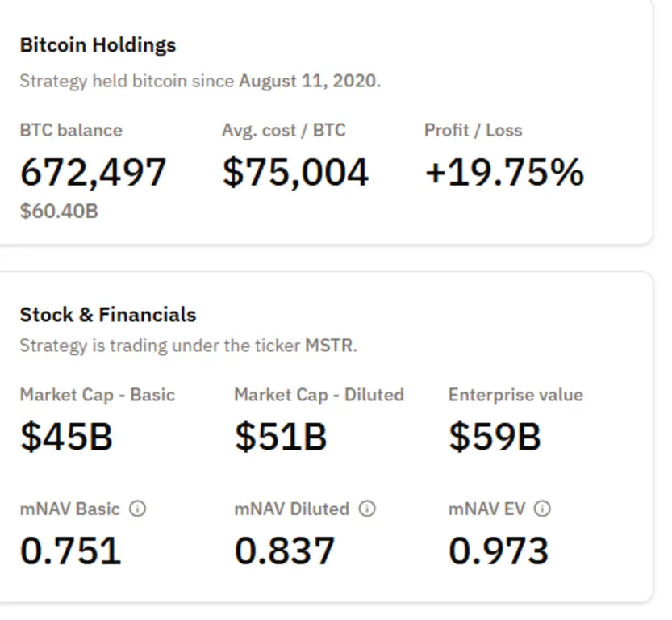The height and width of the screenshot is (620, 672).
Task: Select the 0.837 mNAV Diluted value
Action: point(285,551)
